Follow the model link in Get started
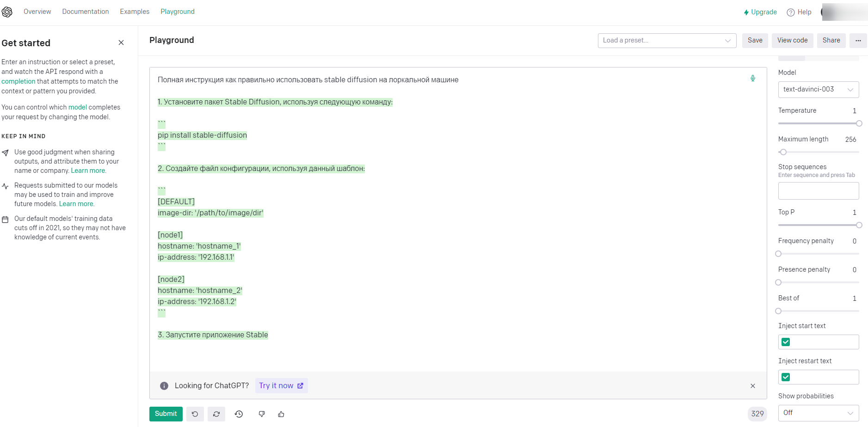The width and height of the screenshot is (868, 427). (78, 107)
